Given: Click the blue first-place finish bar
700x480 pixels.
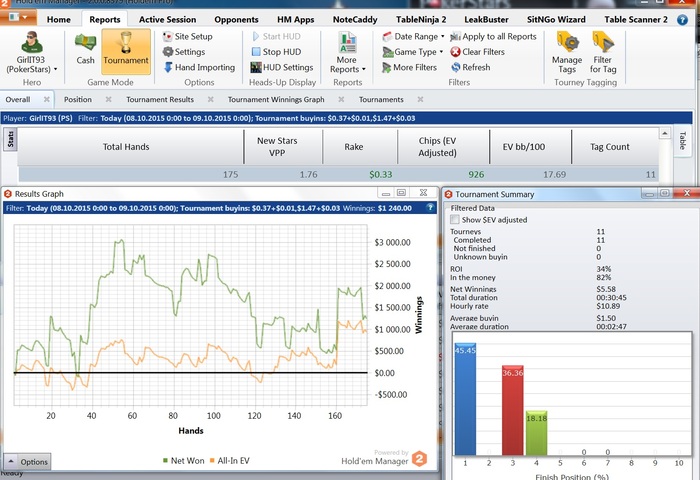Looking at the screenshot, I should (x=465, y=399).
